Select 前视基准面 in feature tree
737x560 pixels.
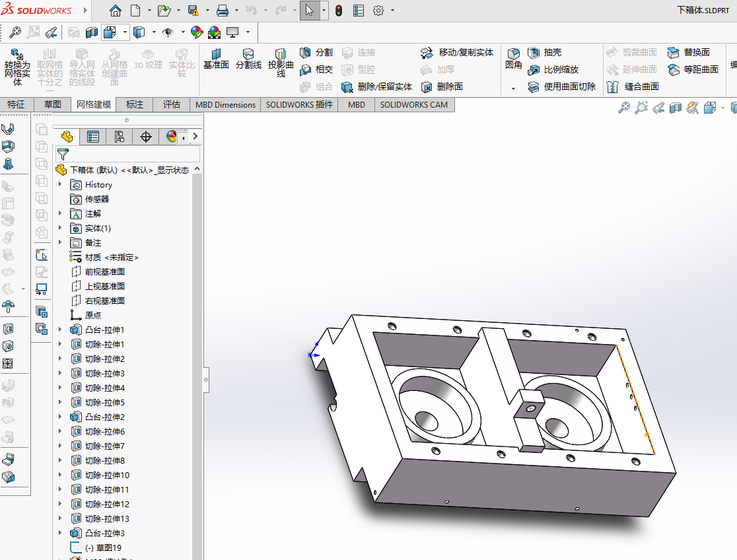(x=98, y=272)
